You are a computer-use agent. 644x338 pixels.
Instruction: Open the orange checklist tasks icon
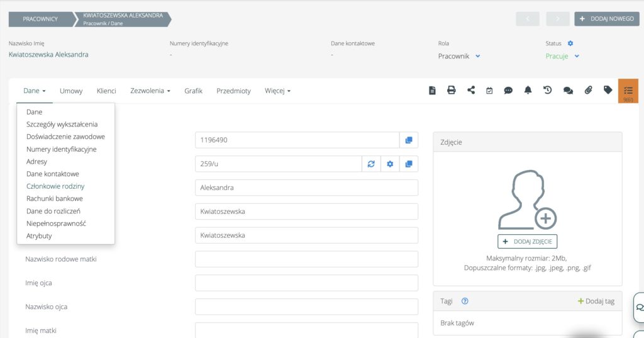click(628, 91)
